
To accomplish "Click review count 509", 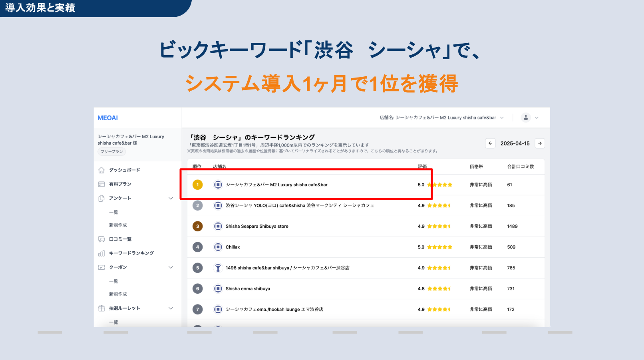I will tap(511, 247).
